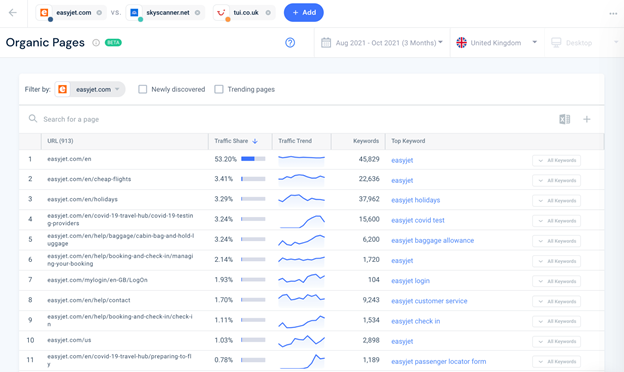Add another competitor website
The width and height of the screenshot is (624, 372).
pyautogui.click(x=304, y=13)
